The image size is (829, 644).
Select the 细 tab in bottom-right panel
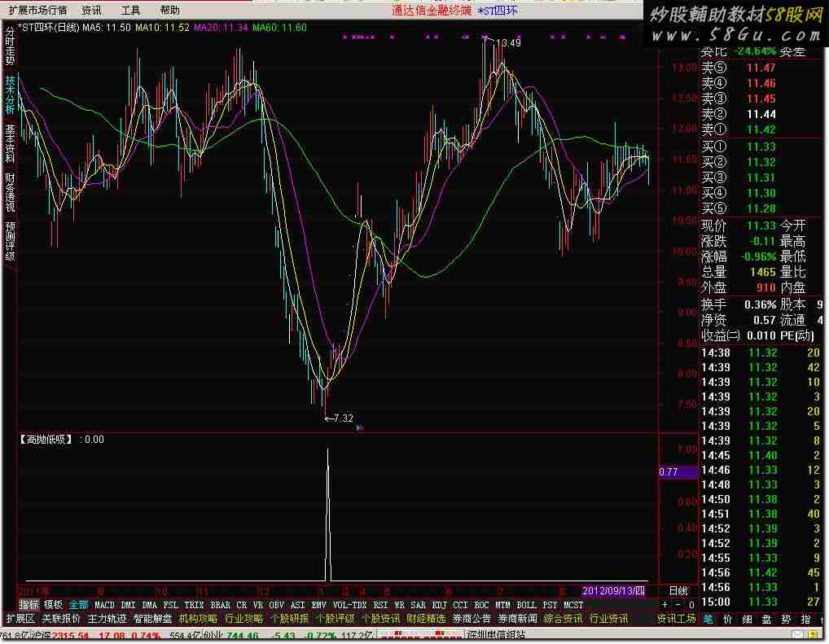pyautogui.click(x=746, y=620)
